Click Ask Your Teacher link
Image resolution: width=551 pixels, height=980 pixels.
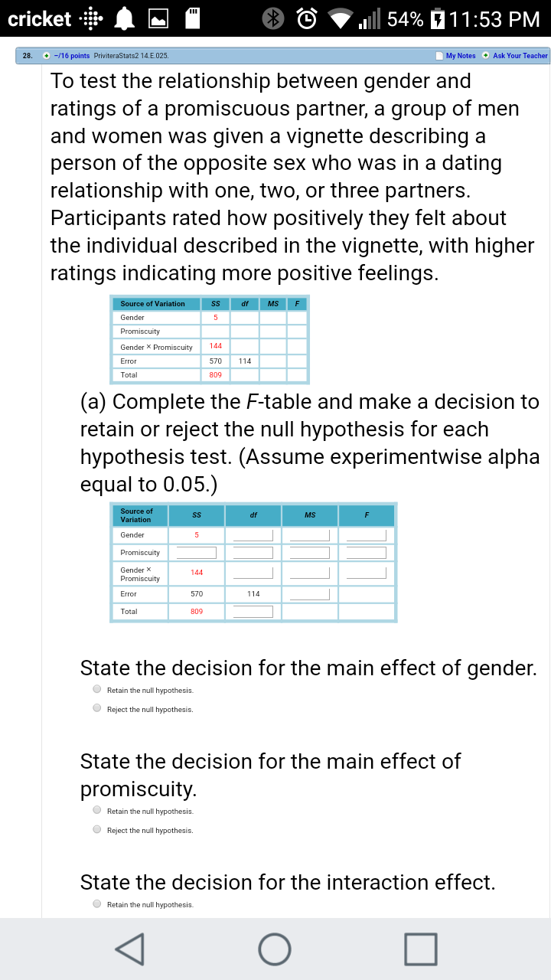coord(520,56)
